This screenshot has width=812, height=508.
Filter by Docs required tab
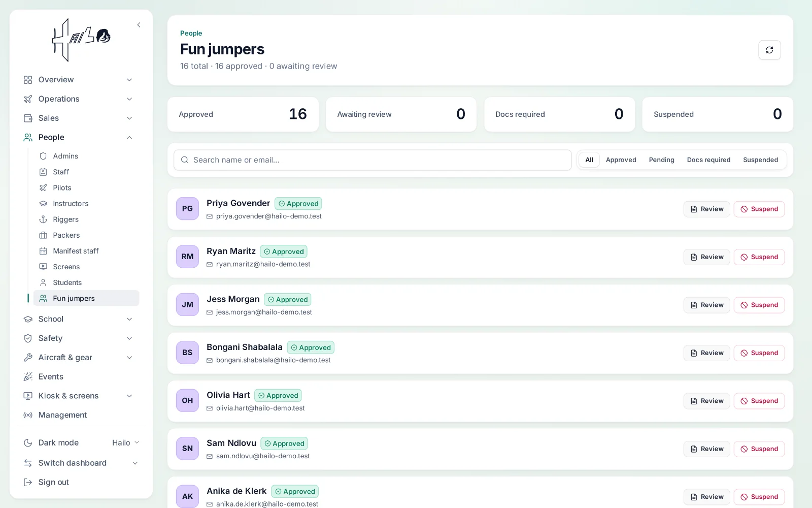click(708, 160)
